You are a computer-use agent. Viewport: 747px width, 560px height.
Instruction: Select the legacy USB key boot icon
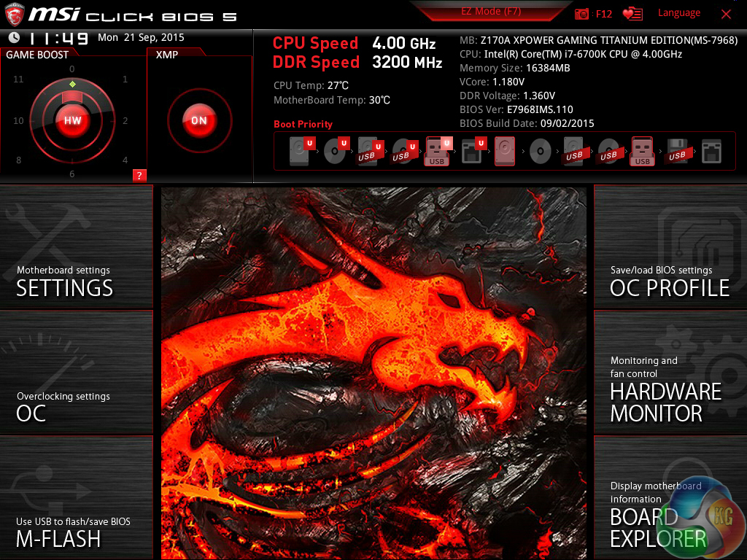[642, 152]
